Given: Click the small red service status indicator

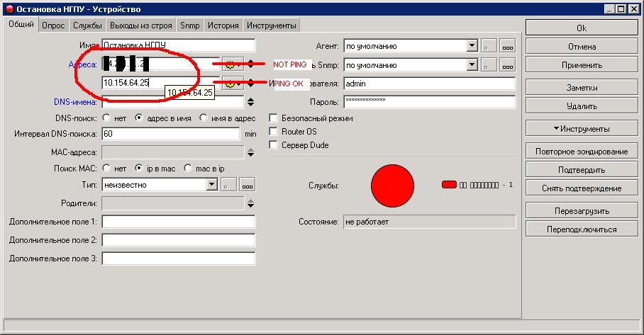Looking at the screenshot, I should [450, 185].
